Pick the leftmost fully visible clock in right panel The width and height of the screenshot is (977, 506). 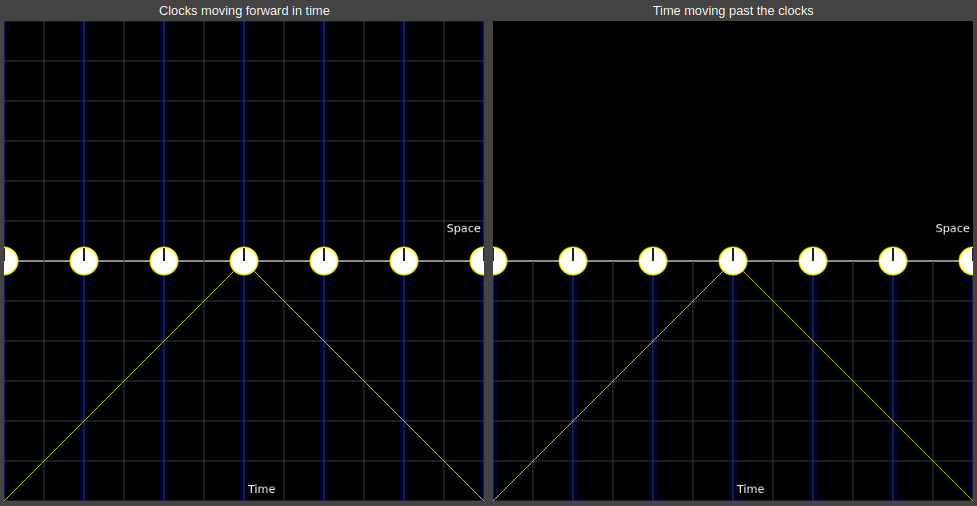(573, 261)
